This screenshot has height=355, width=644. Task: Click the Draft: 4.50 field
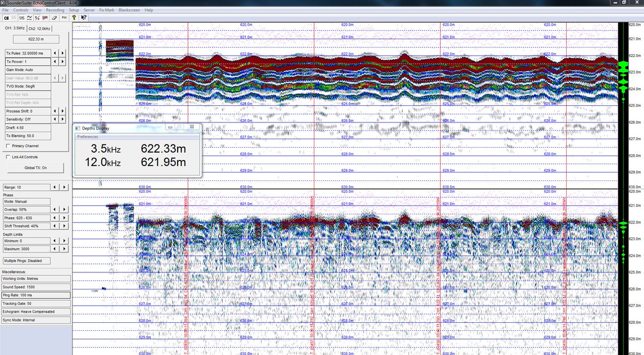click(28, 127)
